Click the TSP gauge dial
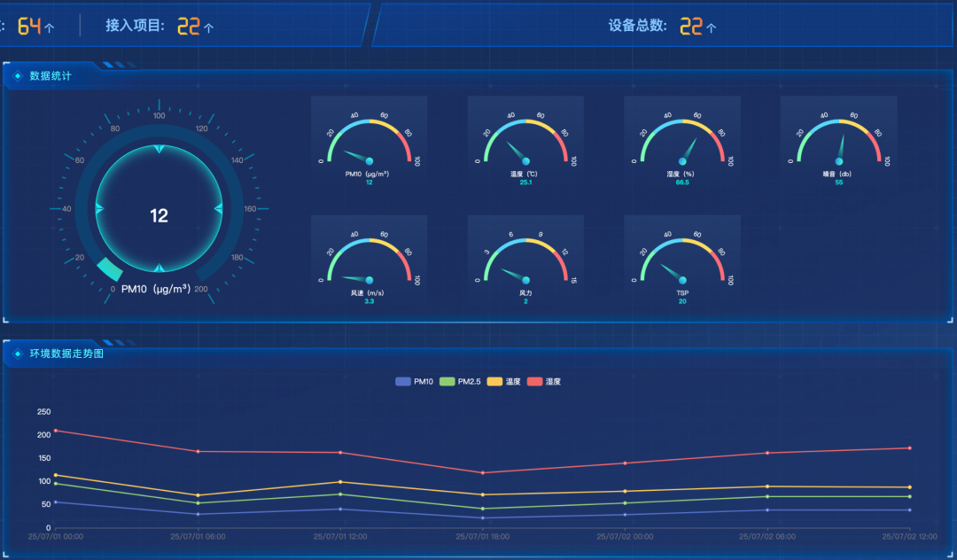This screenshot has height=560, width=957. (682, 260)
